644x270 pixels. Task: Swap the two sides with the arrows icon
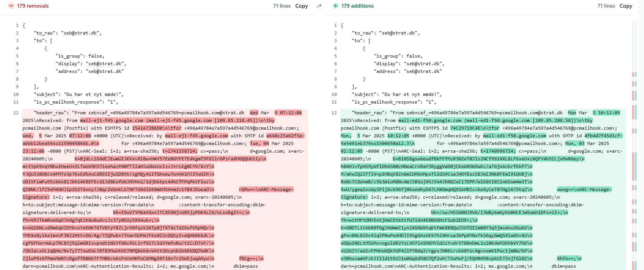(319, 6)
